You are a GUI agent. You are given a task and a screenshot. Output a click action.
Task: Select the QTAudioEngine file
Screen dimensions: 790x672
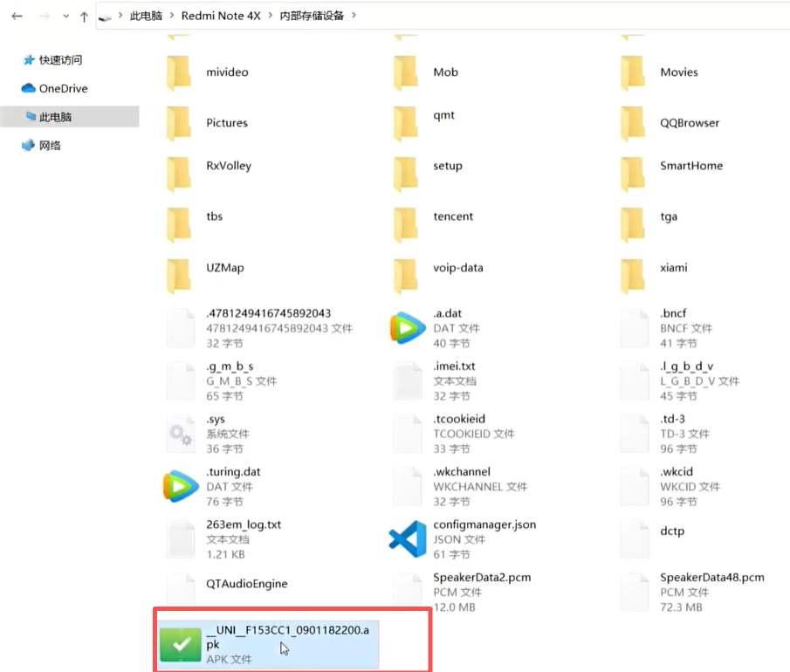pos(228,588)
